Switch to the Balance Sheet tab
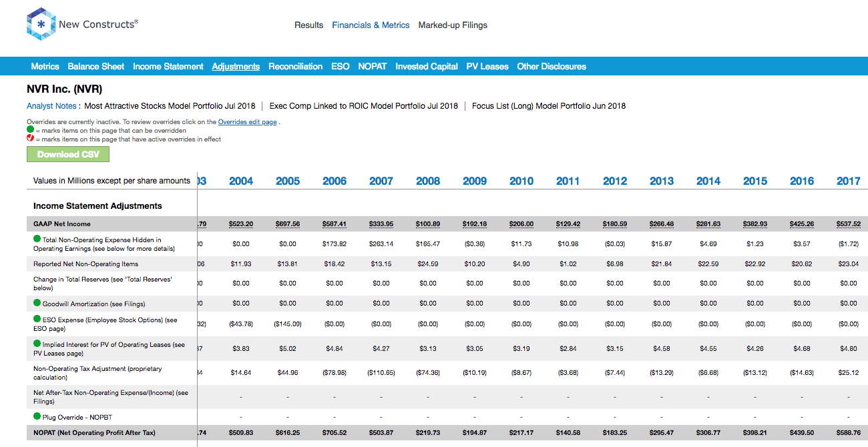Screen dimensions: 868x447 (96, 67)
